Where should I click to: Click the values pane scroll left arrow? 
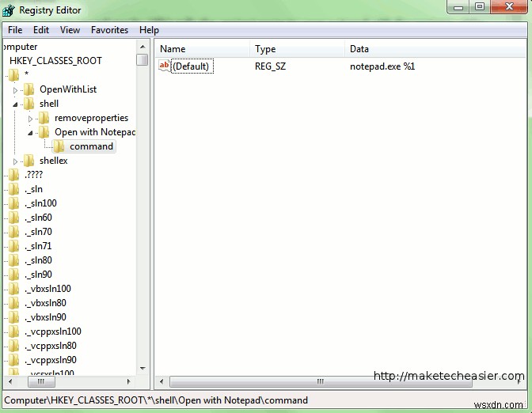pyautogui.click(x=161, y=382)
